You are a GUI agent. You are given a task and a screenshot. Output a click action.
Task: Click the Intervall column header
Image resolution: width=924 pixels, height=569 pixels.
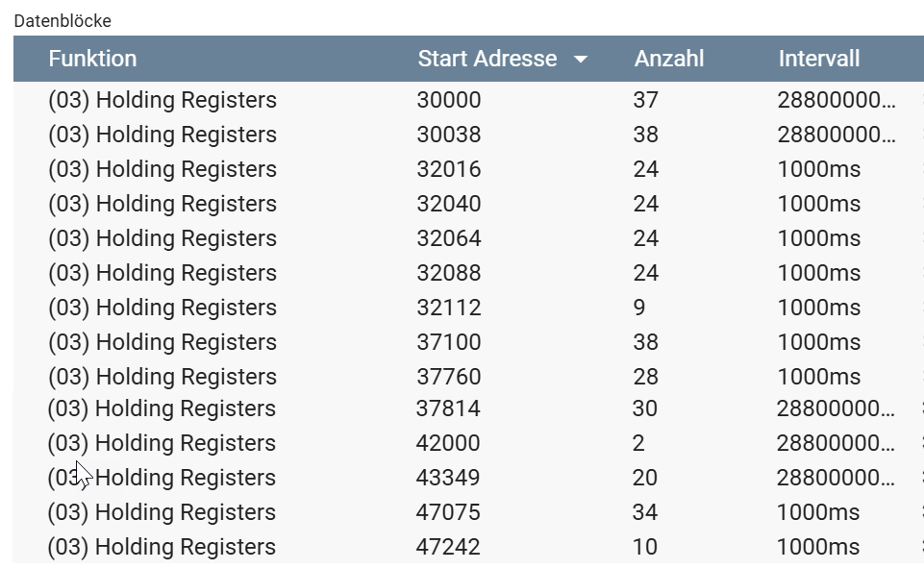818,59
